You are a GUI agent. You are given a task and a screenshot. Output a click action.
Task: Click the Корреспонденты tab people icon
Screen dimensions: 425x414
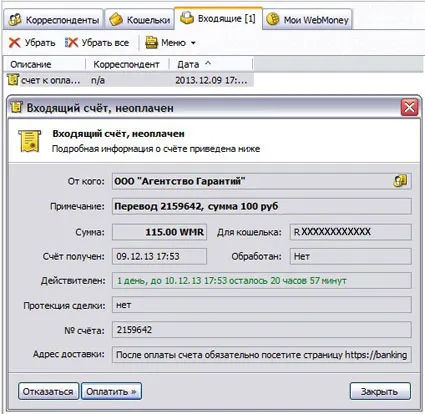coord(15,20)
